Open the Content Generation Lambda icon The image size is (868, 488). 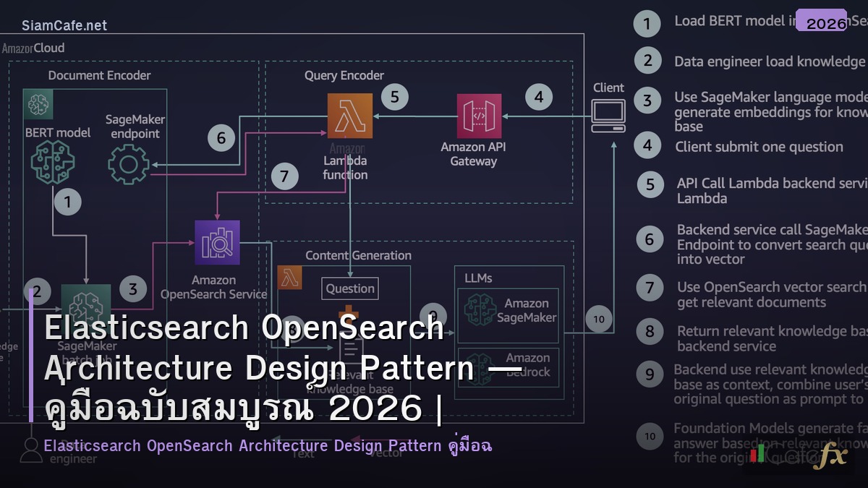(289, 277)
